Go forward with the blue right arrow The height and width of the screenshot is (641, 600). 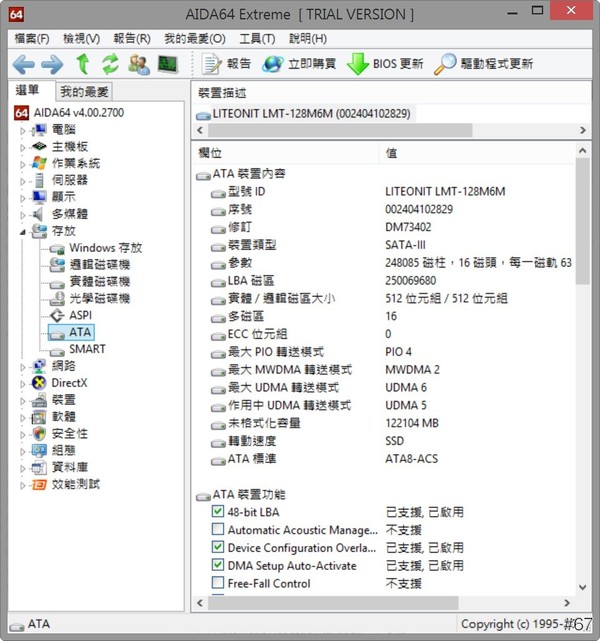coord(53,65)
